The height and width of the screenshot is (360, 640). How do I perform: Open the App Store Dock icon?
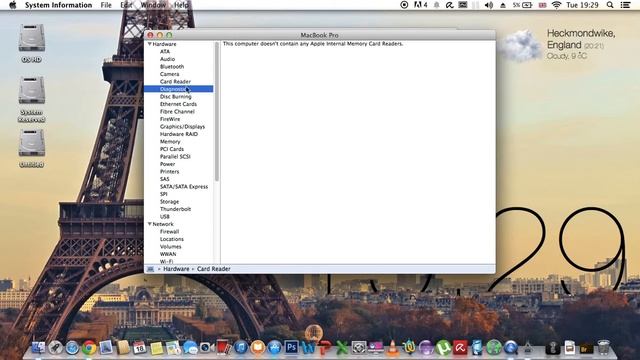275,348
